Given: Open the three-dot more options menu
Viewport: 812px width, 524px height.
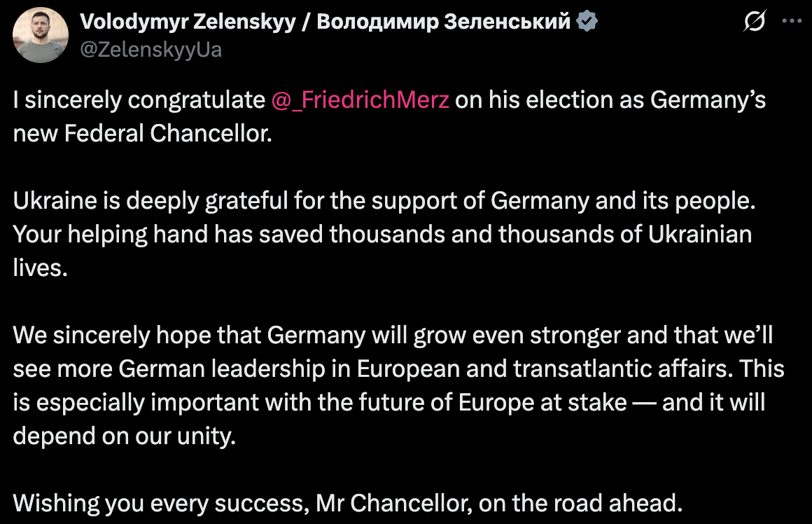Looking at the screenshot, I should [791, 22].
